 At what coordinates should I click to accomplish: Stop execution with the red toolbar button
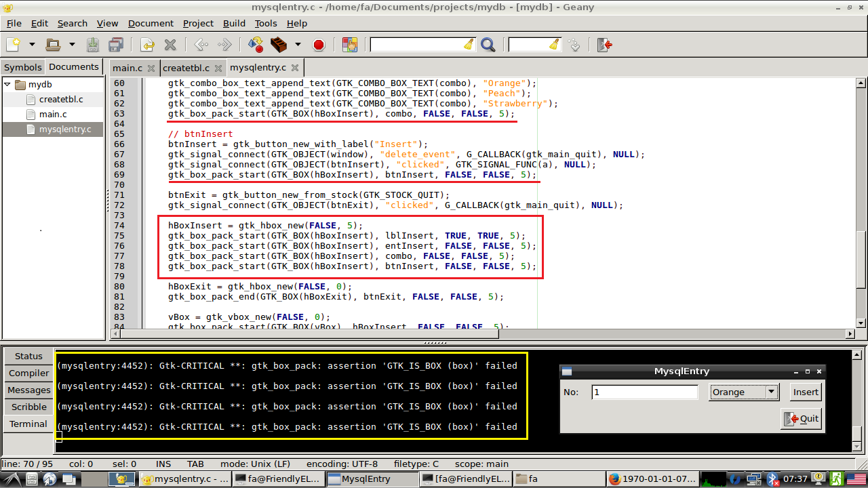coord(319,45)
